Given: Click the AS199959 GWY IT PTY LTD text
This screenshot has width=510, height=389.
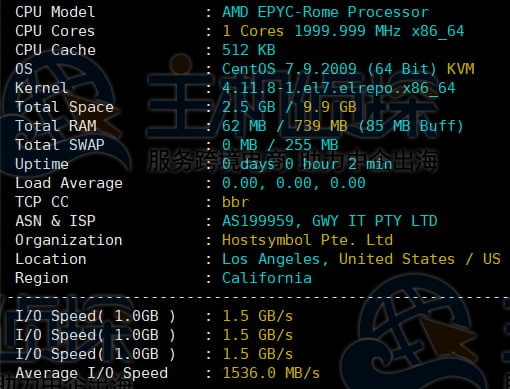Looking at the screenshot, I should [330, 221].
